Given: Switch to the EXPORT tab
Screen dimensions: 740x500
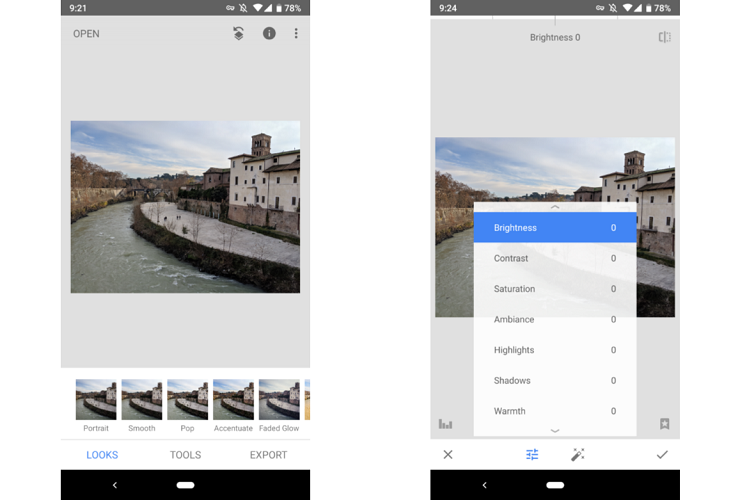Looking at the screenshot, I should point(268,455).
